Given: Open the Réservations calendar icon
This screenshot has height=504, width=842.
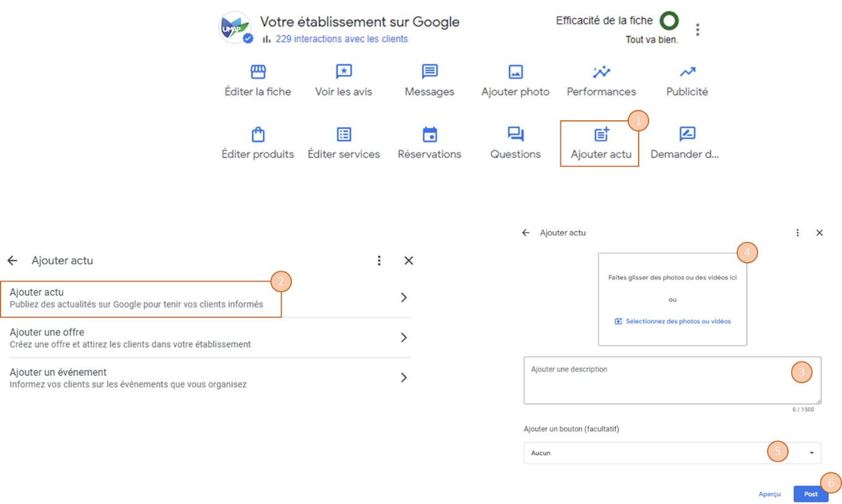Looking at the screenshot, I should tap(429, 134).
